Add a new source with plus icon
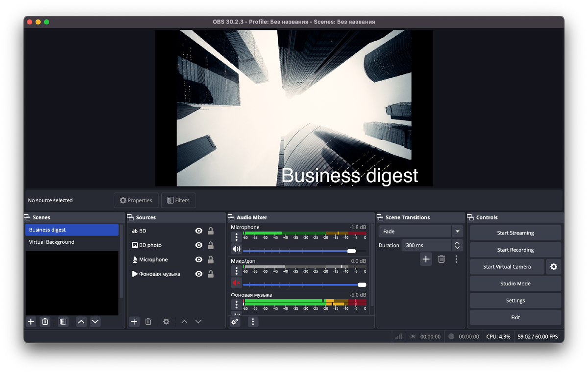This screenshot has width=588, height=374. coord(134,322)
